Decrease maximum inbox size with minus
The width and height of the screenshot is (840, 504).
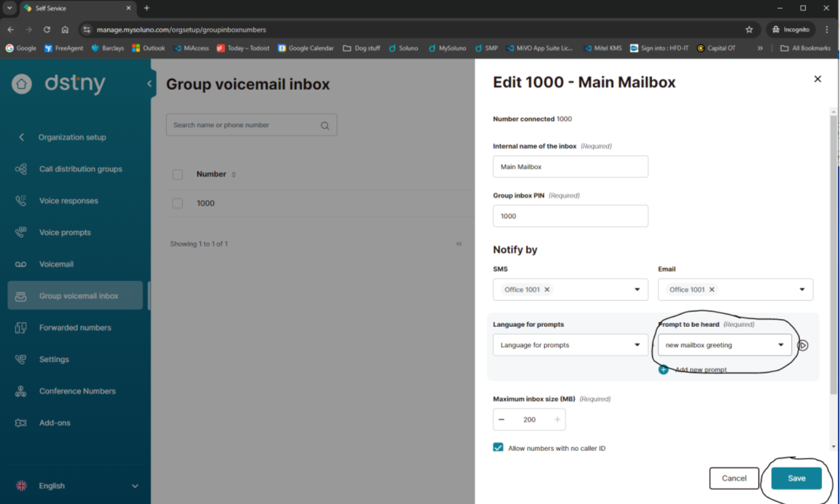pos(502,420)
